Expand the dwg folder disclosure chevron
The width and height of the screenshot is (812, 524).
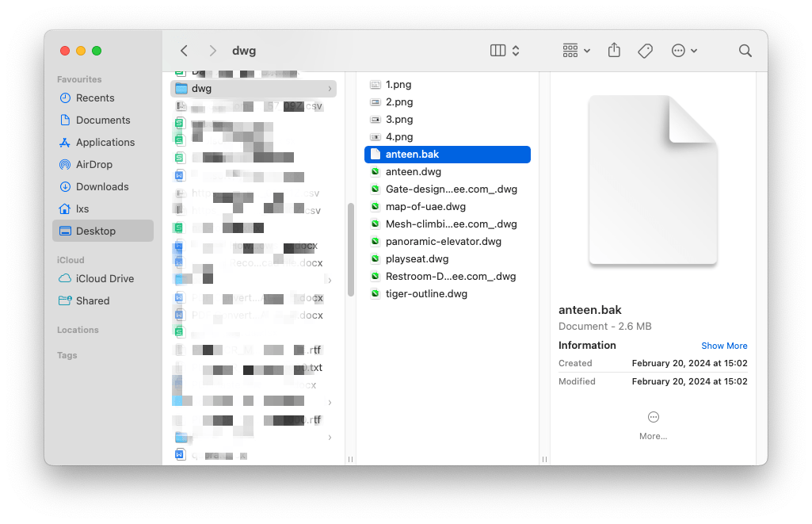point(331,89)
